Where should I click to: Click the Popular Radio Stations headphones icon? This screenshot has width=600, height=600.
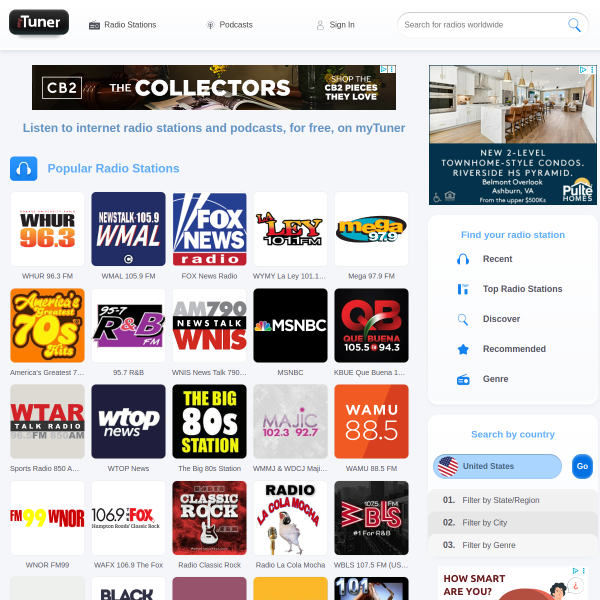pyautogui.click(x=24, y=168)
